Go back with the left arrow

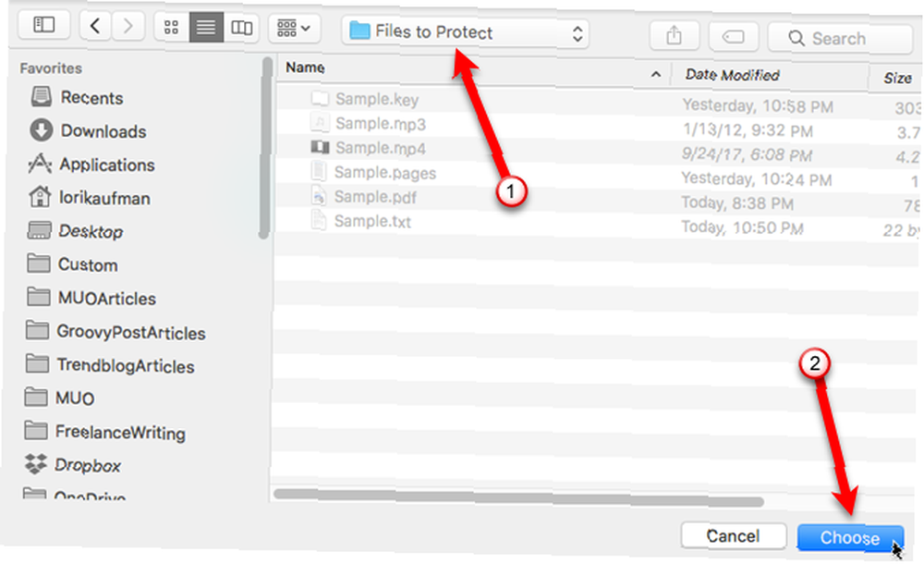[95, 26]
